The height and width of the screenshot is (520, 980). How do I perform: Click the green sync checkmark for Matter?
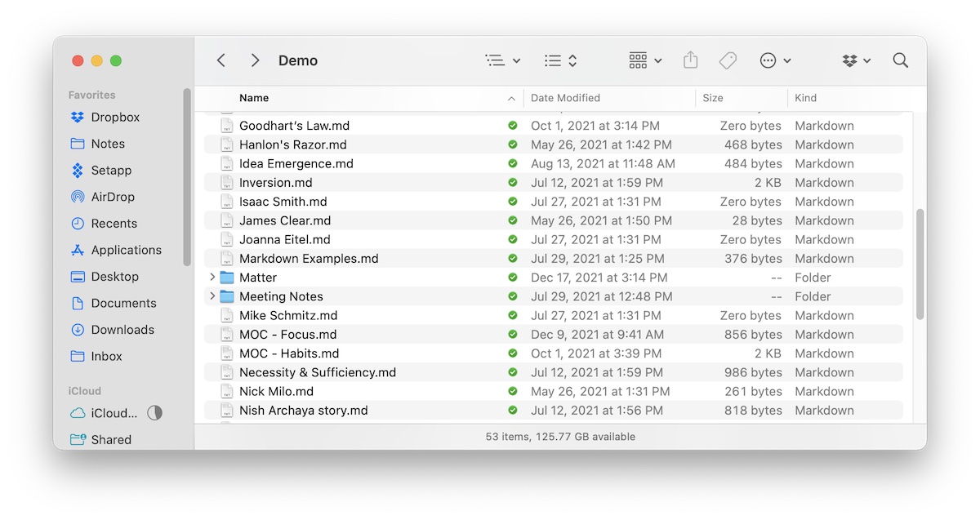click(x=512, y=278)
